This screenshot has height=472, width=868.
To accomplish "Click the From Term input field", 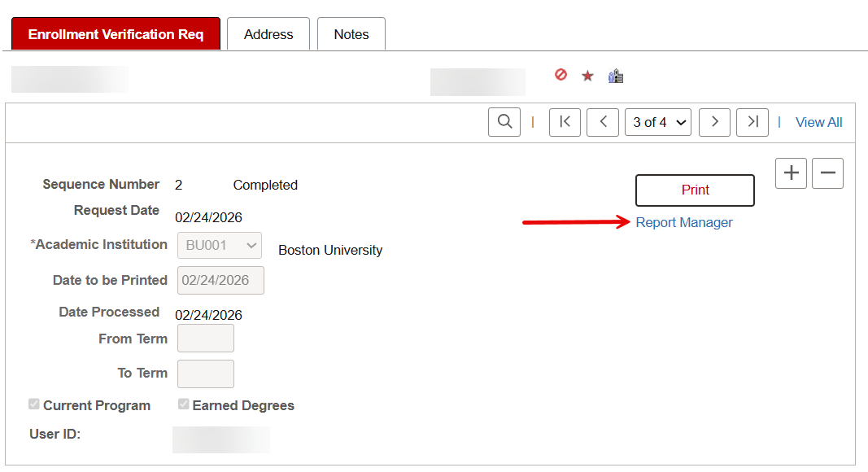I will pyautogui.click(x=206, y=339).
